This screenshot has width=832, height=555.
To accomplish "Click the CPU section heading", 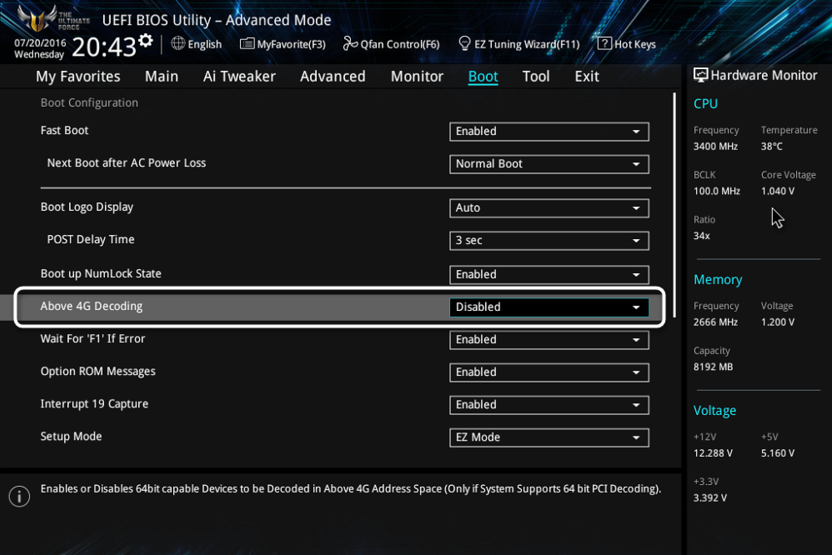I will click(x=706, y=104).
